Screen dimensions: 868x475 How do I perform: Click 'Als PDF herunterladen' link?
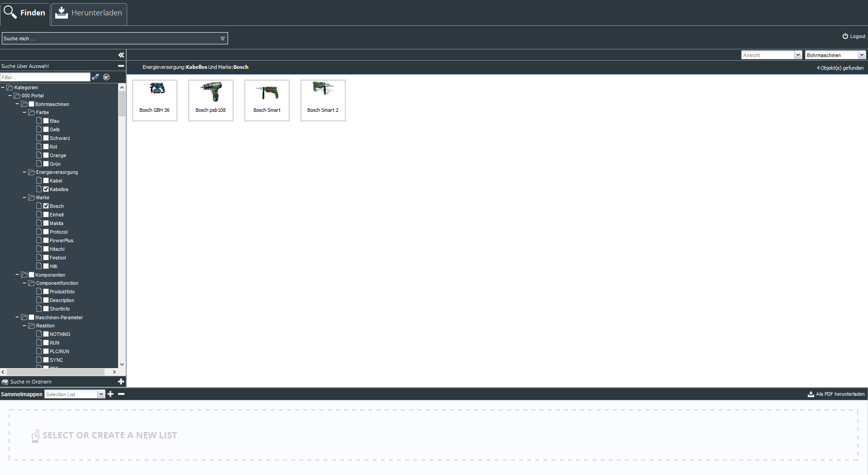coord(840,394)
